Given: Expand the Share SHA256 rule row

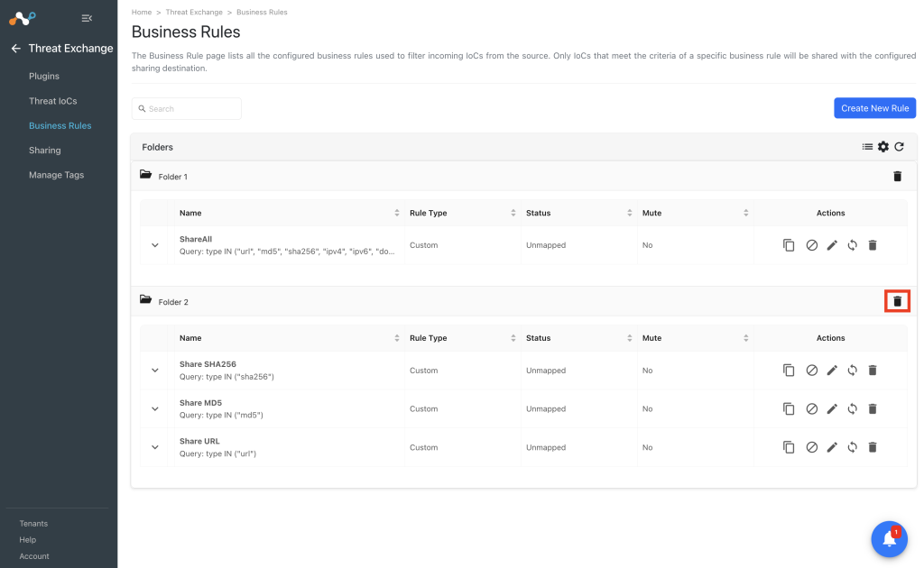Looking at the screenshot, I should point(155,371).
